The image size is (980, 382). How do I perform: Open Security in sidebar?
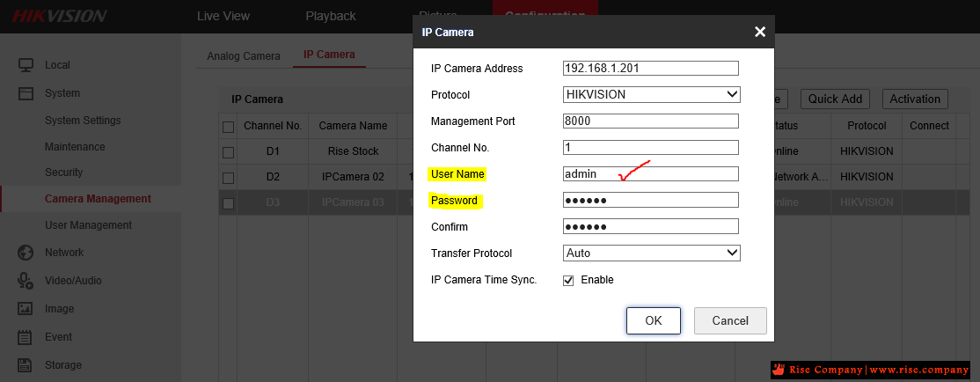tap(63, 172)
